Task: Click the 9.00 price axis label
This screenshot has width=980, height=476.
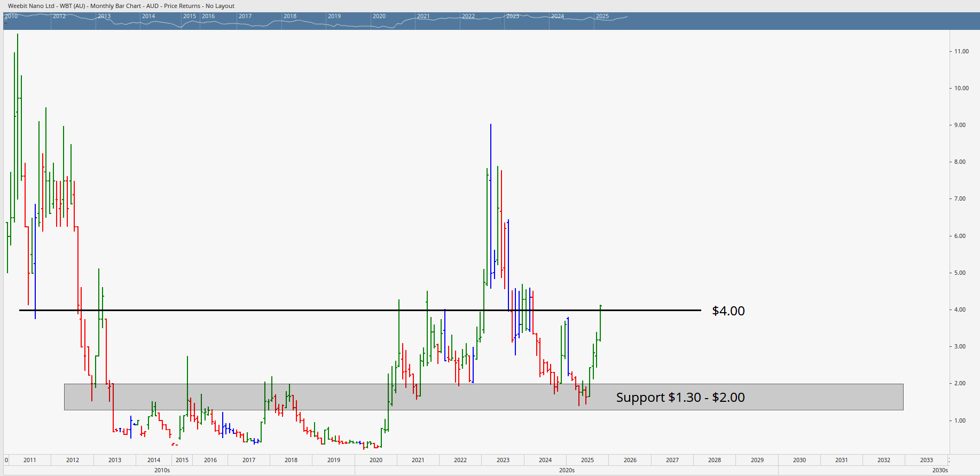Action: click(x=960, y=125)
